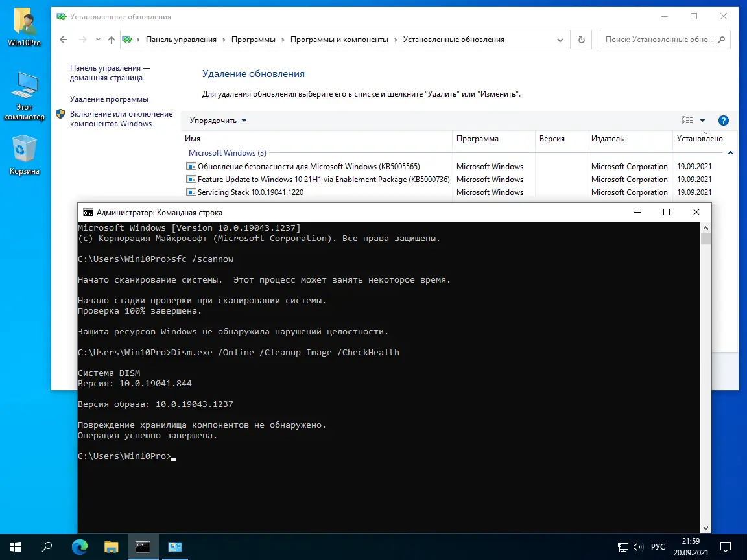The image size is (747, 560).
Task: Sort by the Установлено column header
Action: pos(700,139)
